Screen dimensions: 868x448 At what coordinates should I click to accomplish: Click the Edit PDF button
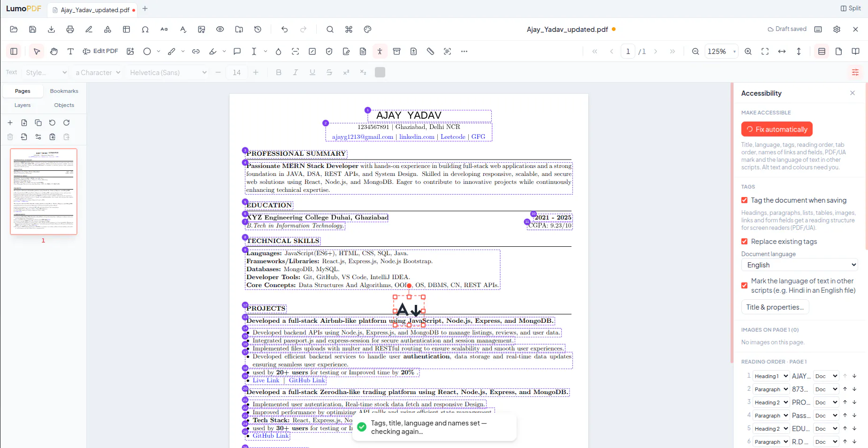[100, 51]
